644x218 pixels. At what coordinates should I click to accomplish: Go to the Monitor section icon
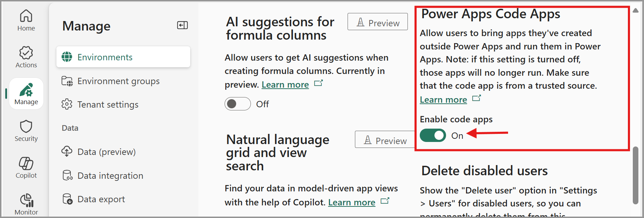[x=26, y=204]
